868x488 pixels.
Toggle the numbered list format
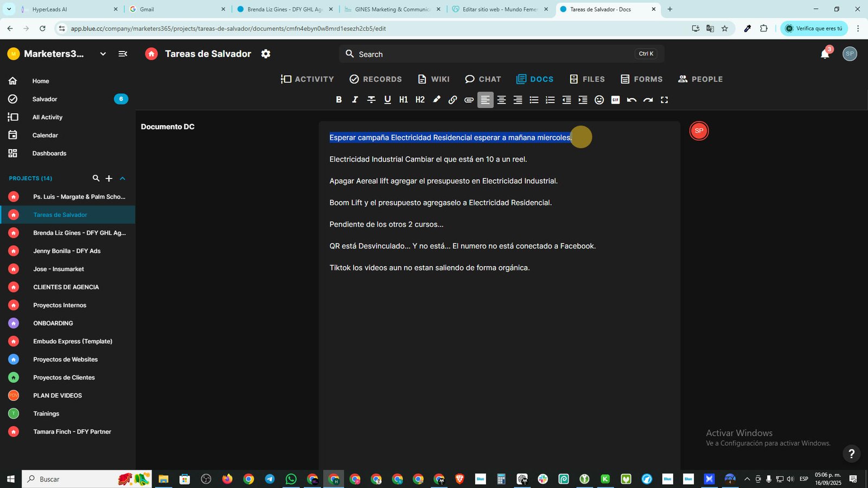pyautogui.click(x=550, y=100)
